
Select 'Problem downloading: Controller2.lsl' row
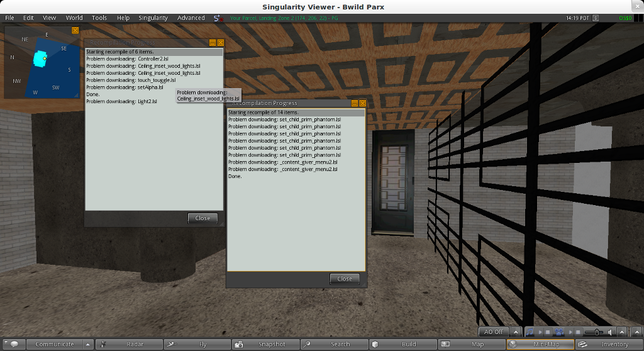tap(154, 58)
